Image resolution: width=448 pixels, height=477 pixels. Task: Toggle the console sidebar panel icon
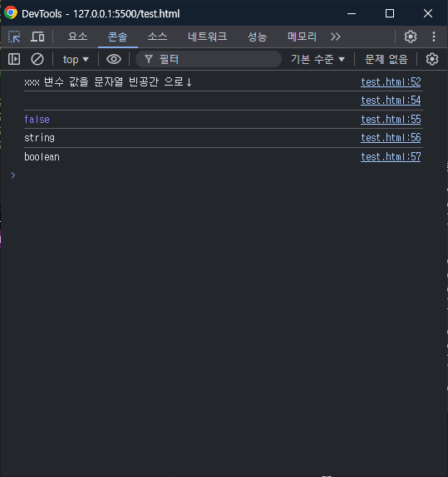tap(14, 59)
